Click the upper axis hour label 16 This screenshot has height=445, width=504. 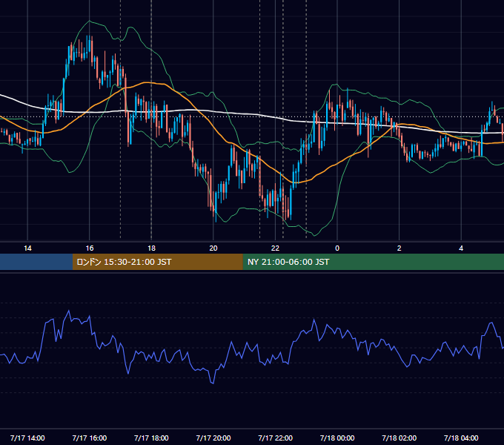point(90,248)
